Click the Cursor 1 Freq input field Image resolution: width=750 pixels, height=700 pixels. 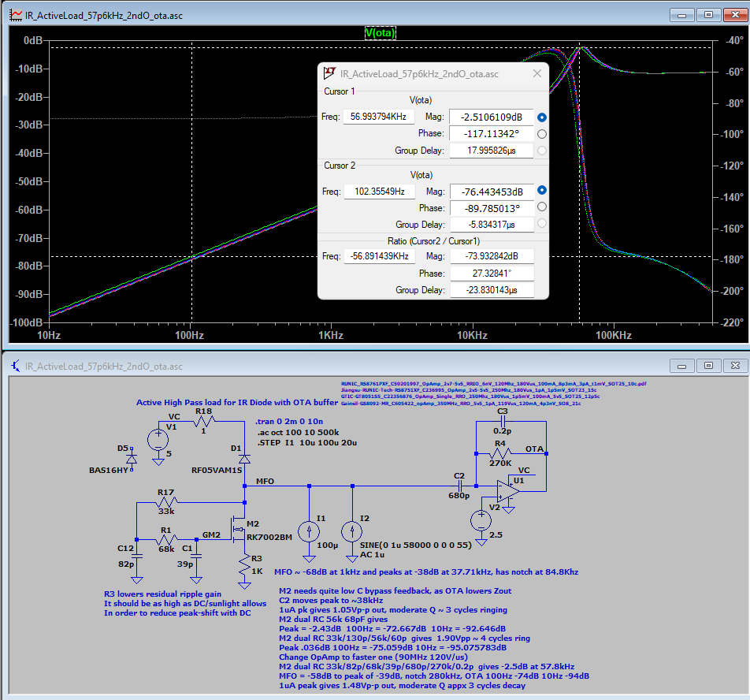click(x=378, y=117)
